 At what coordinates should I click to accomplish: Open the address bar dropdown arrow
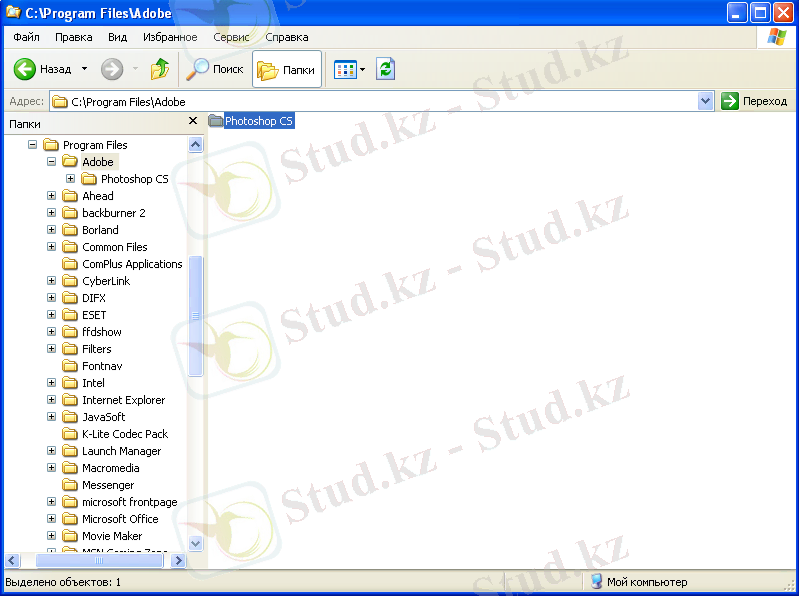705,101
